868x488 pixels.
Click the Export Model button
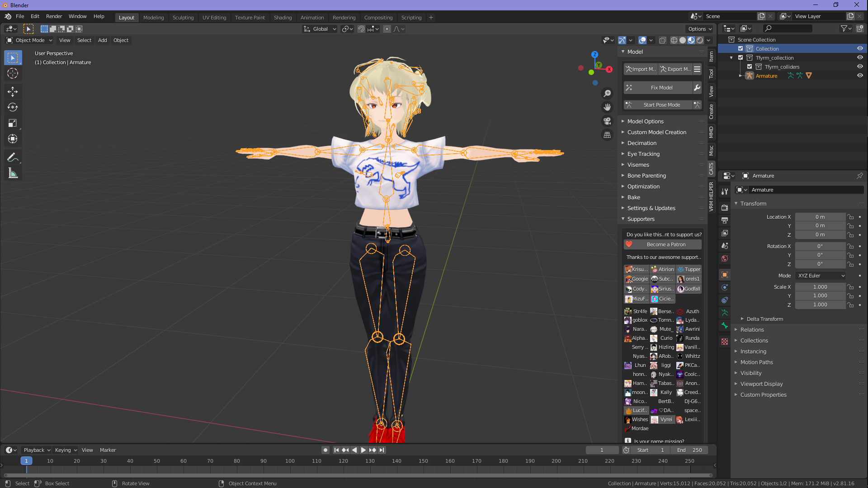(x=675, y=69)
